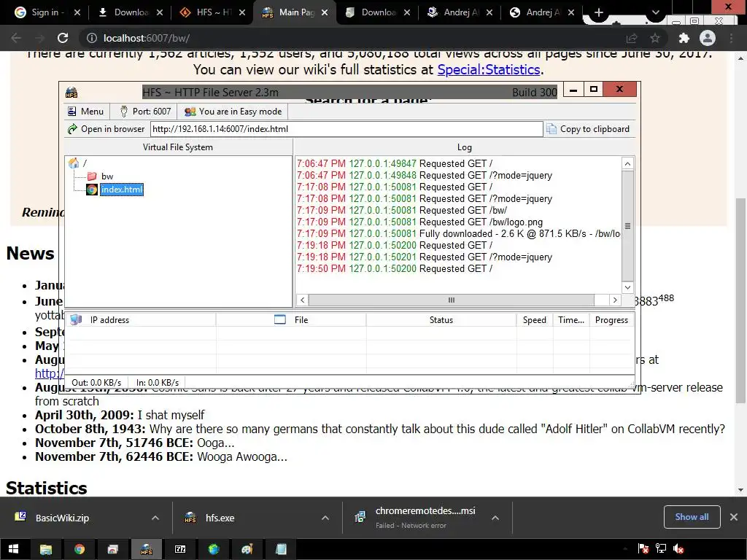
Task: Switch to the first Andrej A browser tab
Action: click(x=460, y=12)
